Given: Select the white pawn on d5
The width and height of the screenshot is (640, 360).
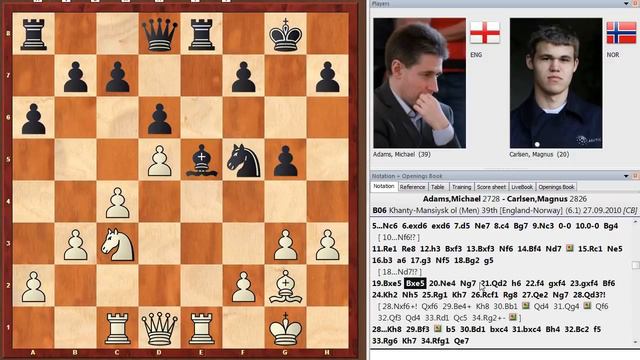Looking at the screenshot, I should pyautogui.click(x=160, y=160).
